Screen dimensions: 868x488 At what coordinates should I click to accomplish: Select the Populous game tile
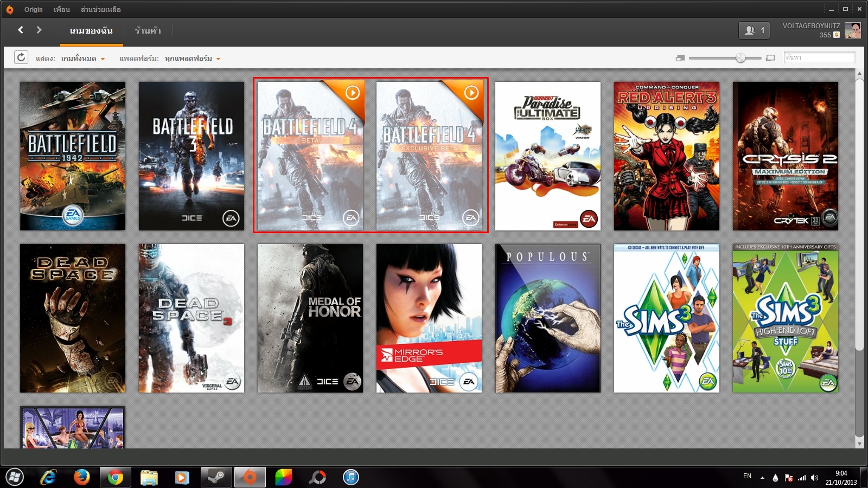pos(548,318)
